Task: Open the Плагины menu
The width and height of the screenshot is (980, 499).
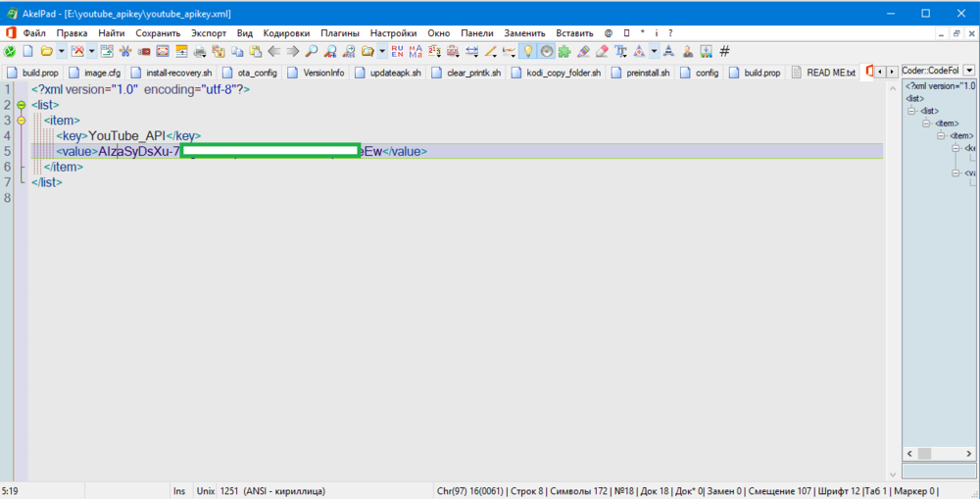Action: (x=339, y=32)
